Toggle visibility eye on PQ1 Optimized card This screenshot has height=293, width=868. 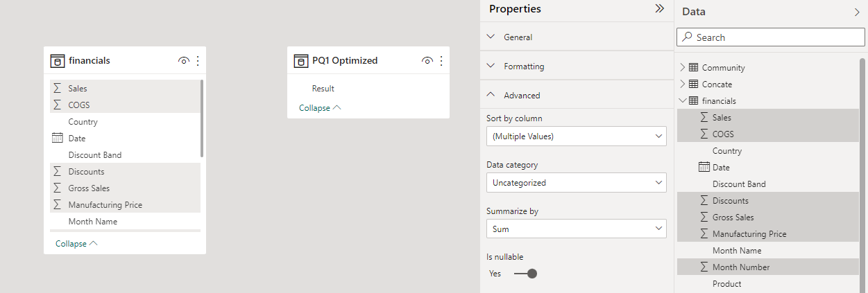427,61
